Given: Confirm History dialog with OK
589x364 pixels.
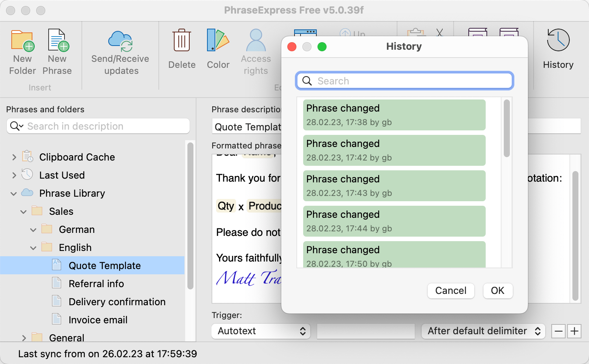Looking at the screenshot, I should click(498, 291).
